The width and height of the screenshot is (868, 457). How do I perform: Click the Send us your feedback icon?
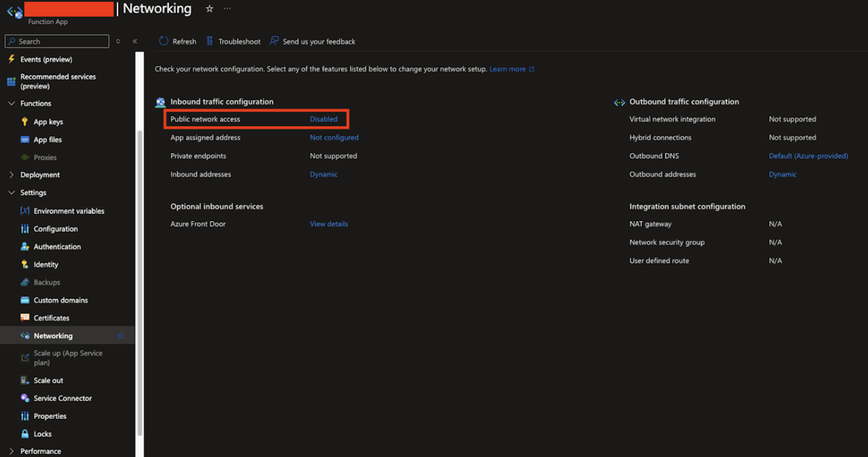(274, 41)
